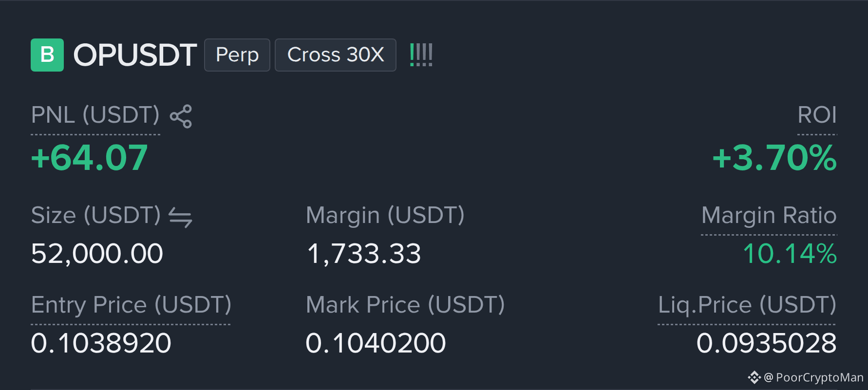The image size is (868, 390).
Task: Open the Cross 30X leverage setting
Action: click(336, 55)
